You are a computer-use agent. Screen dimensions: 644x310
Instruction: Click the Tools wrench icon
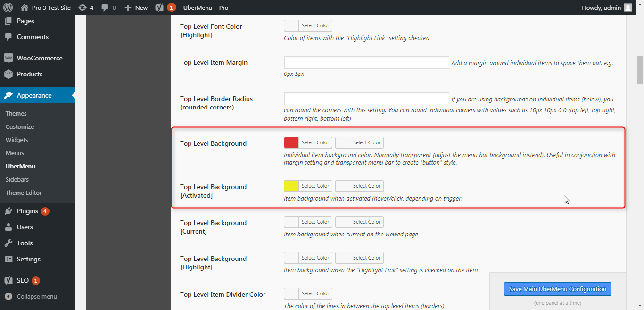8,243
